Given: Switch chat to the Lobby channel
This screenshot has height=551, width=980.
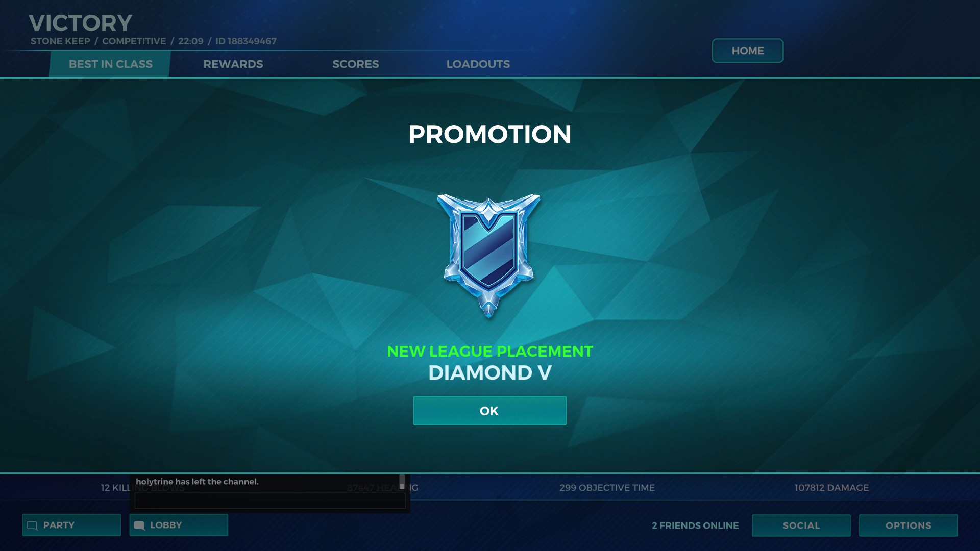Looking at the screenshot, I should point(179,525).
